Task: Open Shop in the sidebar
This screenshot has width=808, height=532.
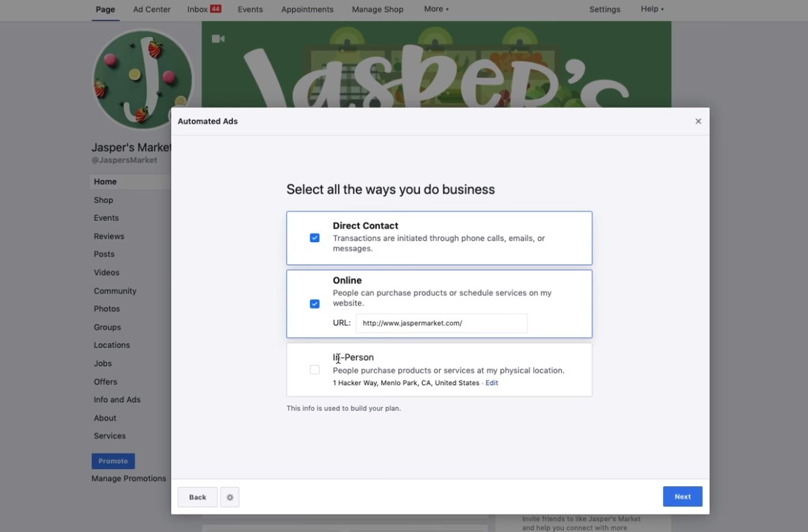Action: (x=103, y=200)
